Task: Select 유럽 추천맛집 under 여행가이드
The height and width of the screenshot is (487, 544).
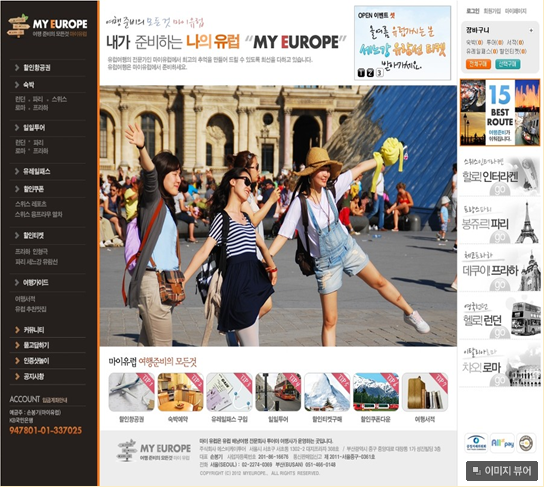Action: point(31,309)
